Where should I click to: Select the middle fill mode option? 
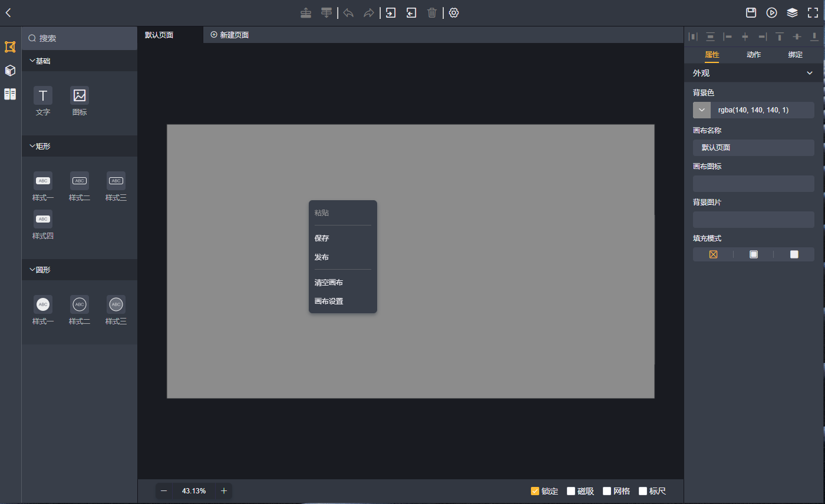[754, 254]
